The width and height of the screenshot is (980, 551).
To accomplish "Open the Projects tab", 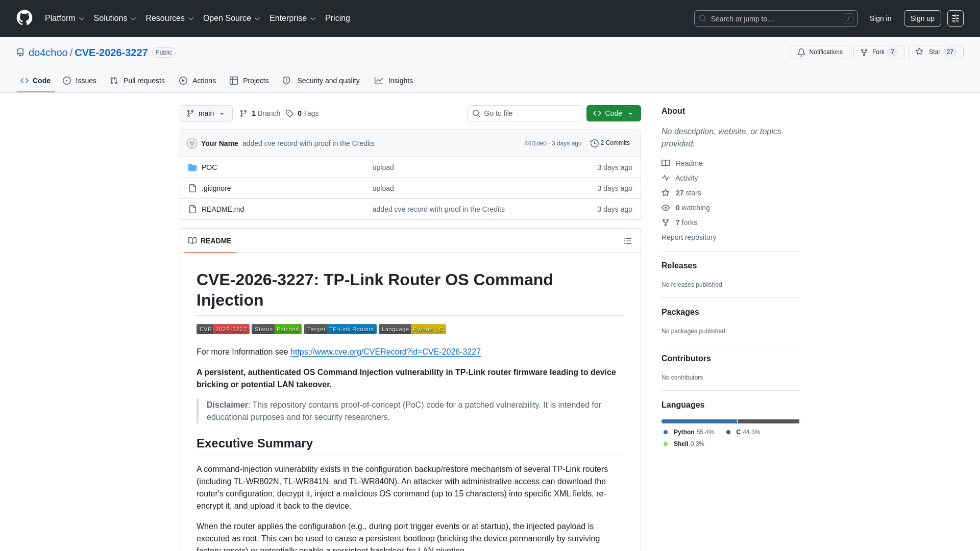I will tap(249, 81).
